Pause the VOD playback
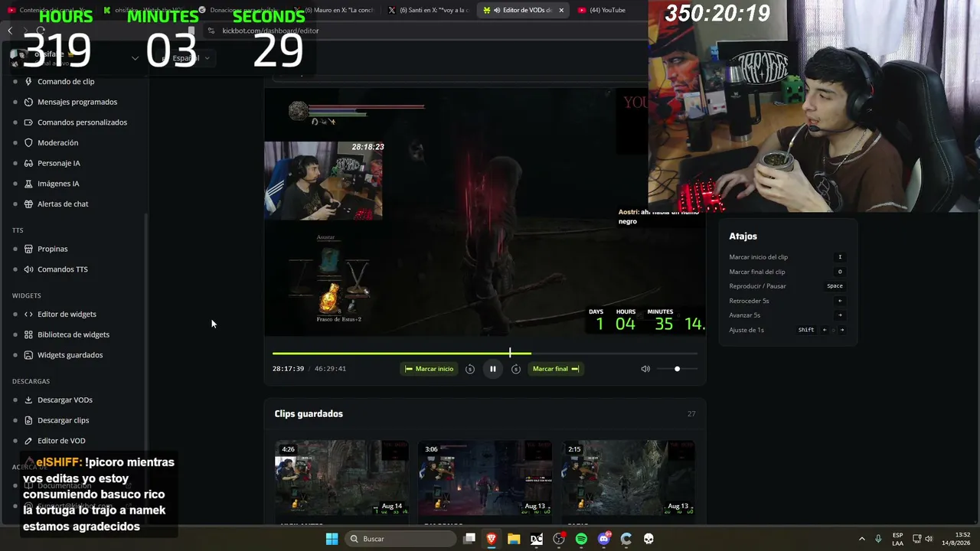The image size is (980, 551). (492, 369)
